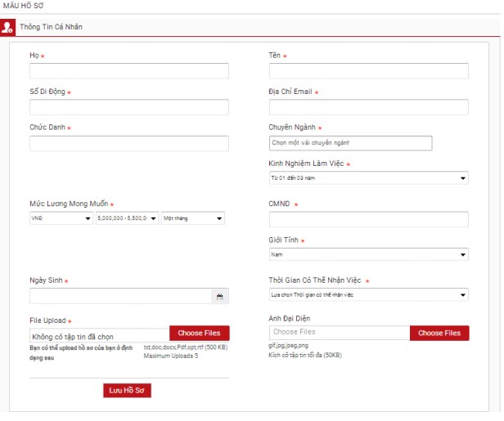Open the calendar icon for Ngày Sinh
Viewport: 504px width, 421px height.
click(219, 297)
